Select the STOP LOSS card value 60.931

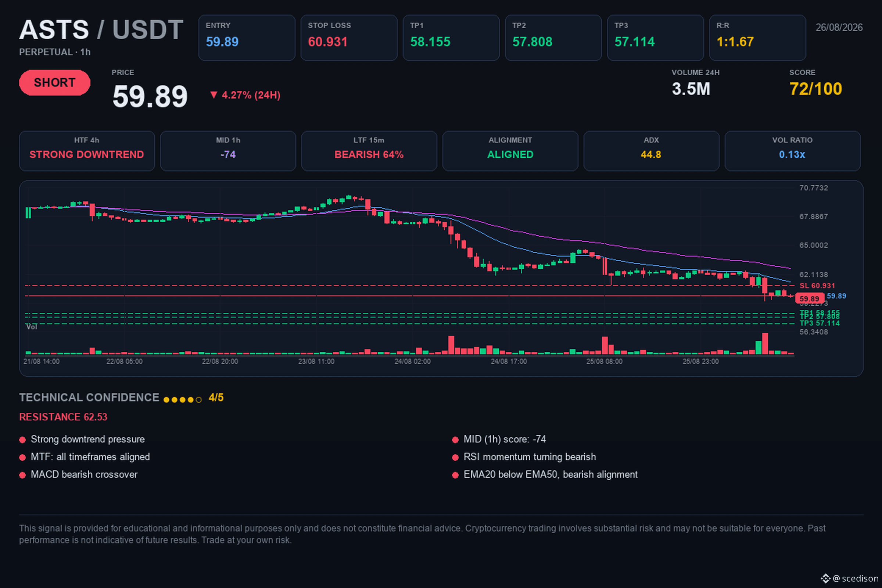point(327,42)
